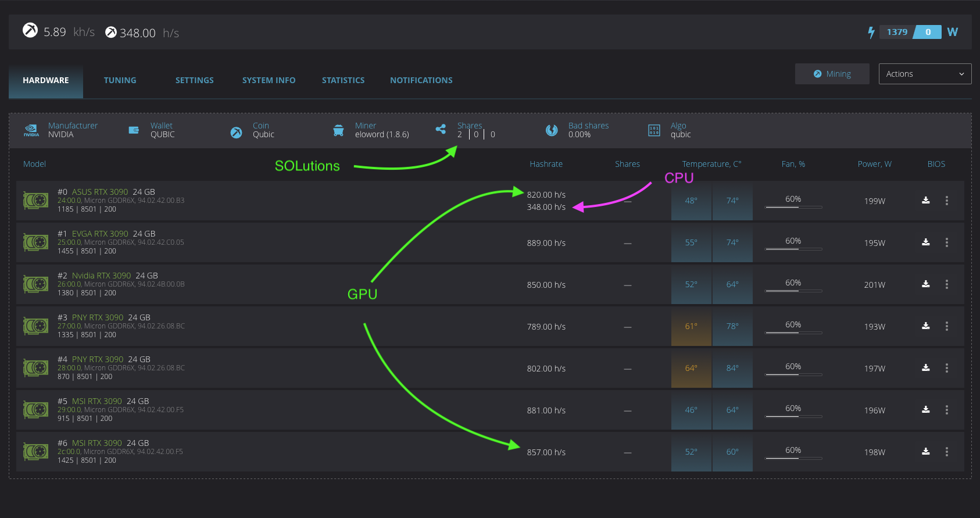Image resolution: width=980 pixels, height=518 pixels.
Task: Open three-dot menu for GPU #4 PNY
Action: tap(947, 368)
